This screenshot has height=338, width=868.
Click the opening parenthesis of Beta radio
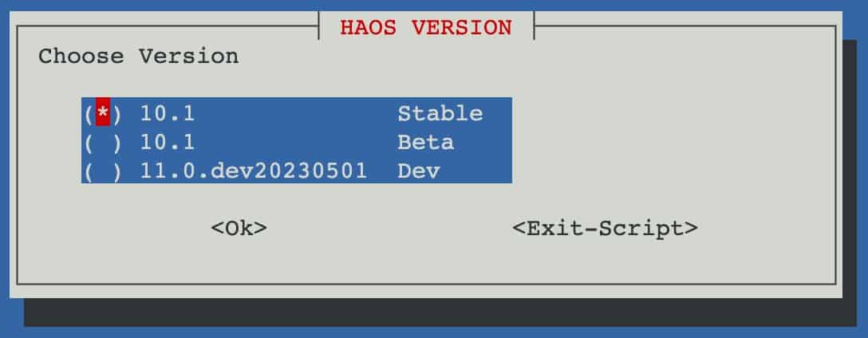pos(89,143)
